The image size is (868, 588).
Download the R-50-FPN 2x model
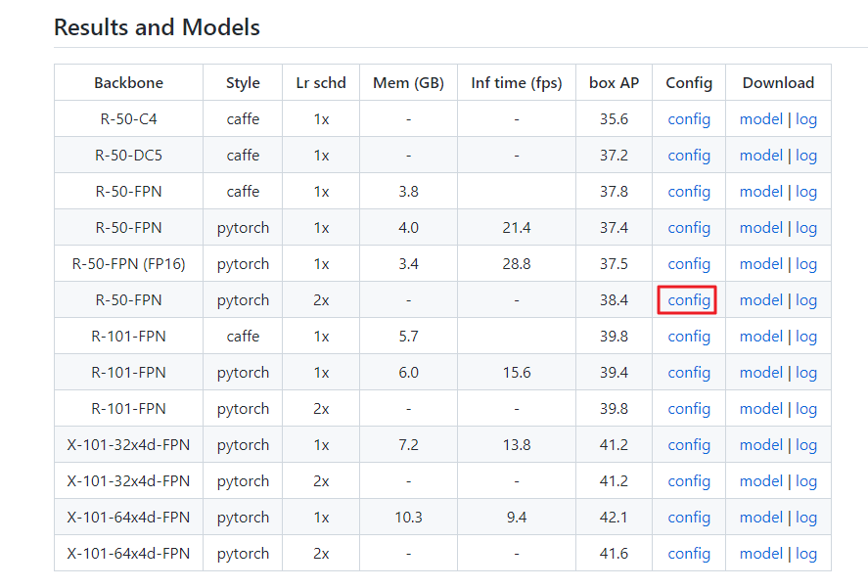click(761, 299)
